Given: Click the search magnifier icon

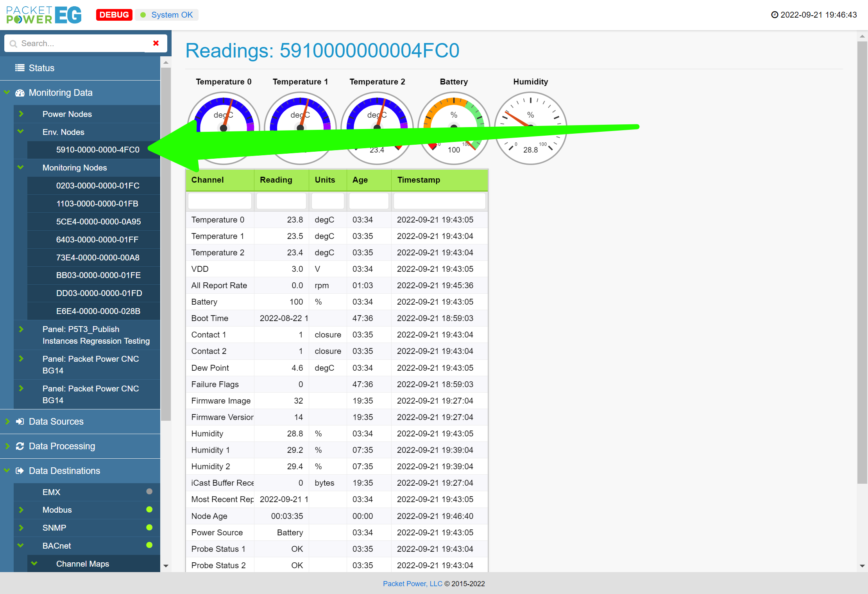Looking at the screenshot, I should tap(13, 43).
